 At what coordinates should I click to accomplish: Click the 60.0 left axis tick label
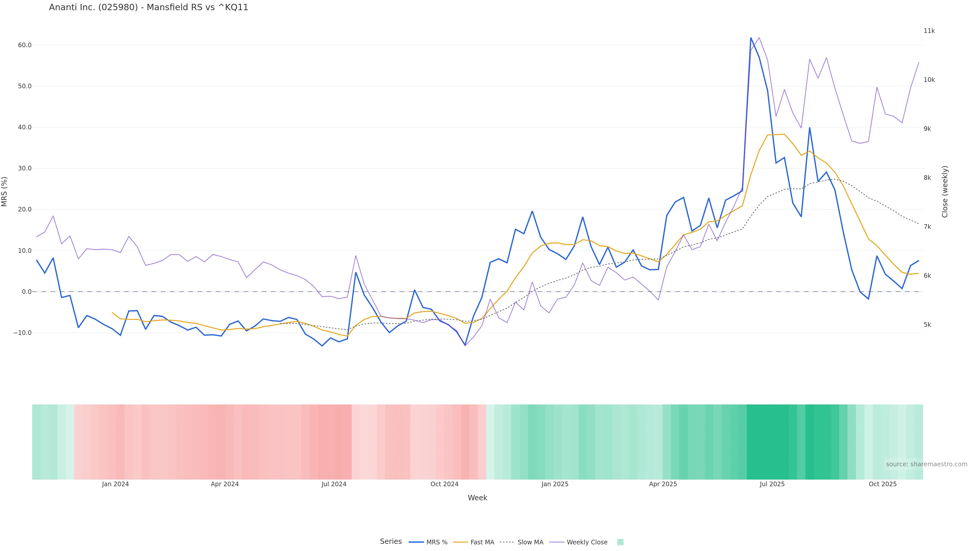coord(25,45)
